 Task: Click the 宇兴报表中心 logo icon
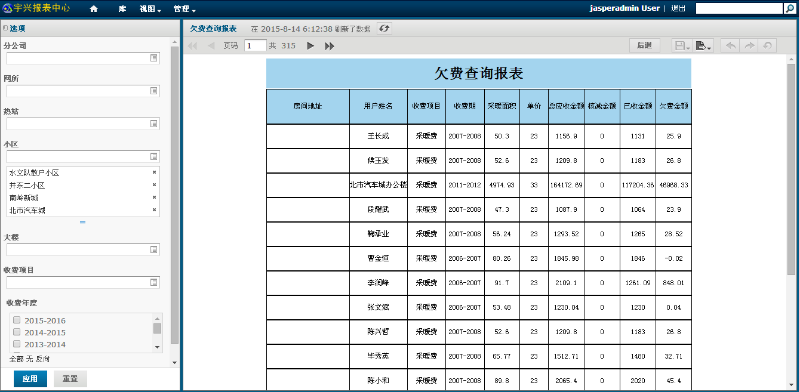[8, 8]
